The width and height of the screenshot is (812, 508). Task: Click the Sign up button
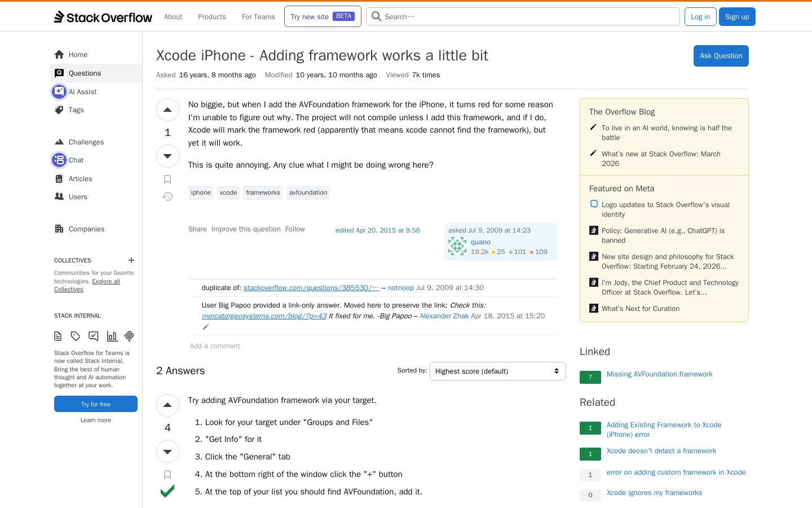point(737,17)
